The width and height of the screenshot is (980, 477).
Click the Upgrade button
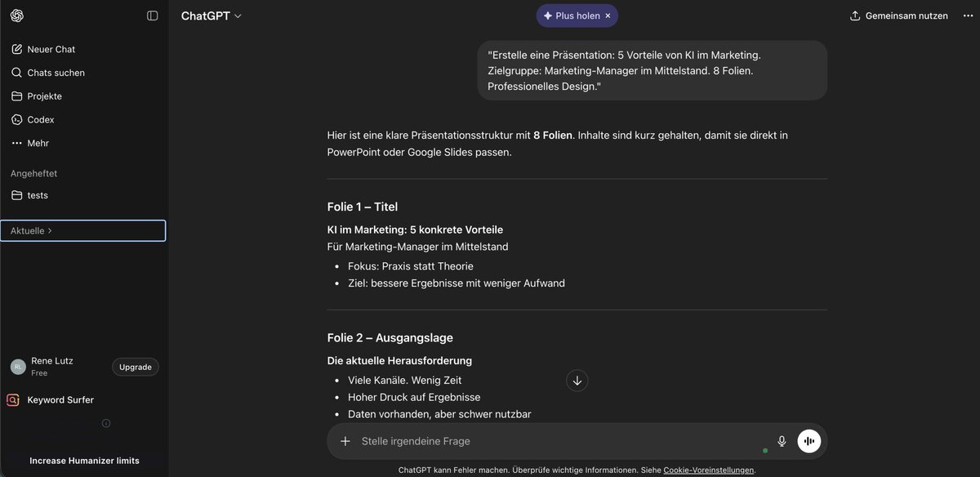pyautogui.click(x=135, y=367)
